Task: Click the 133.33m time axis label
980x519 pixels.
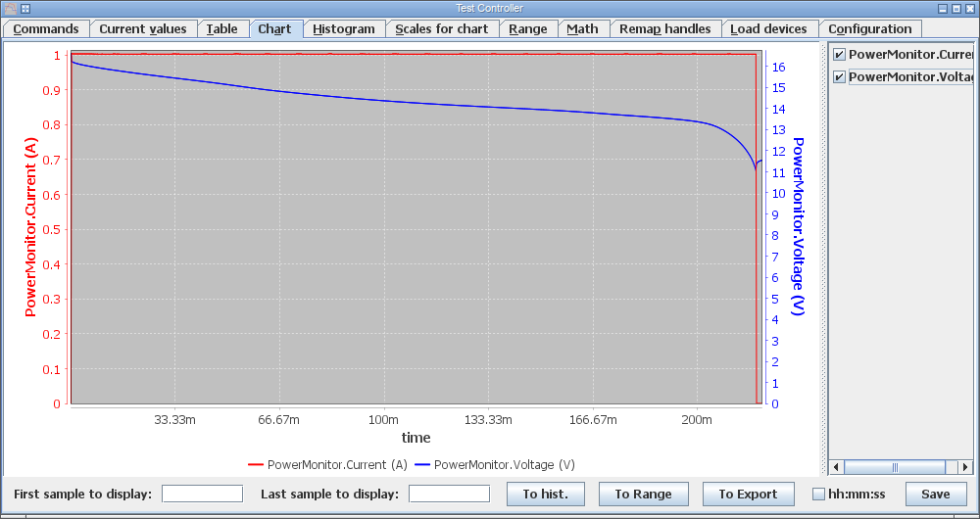Action: coord(488,420)
